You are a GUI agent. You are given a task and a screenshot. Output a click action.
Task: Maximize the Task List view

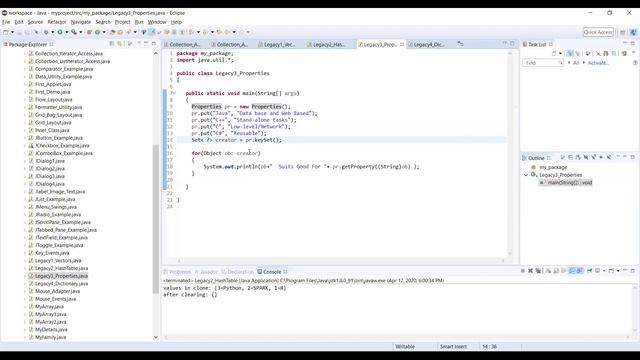(x=633, y=43)
